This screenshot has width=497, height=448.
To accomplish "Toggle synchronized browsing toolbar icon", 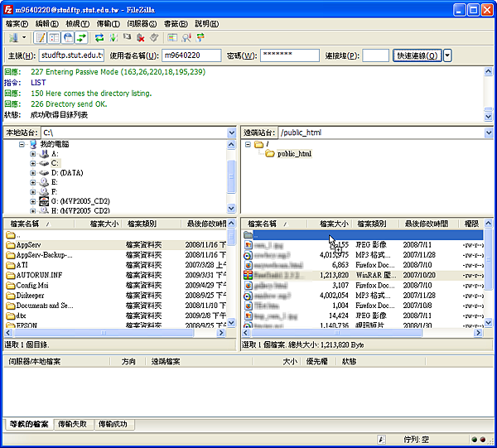I will pyautogui.click(x=200, y=38).
